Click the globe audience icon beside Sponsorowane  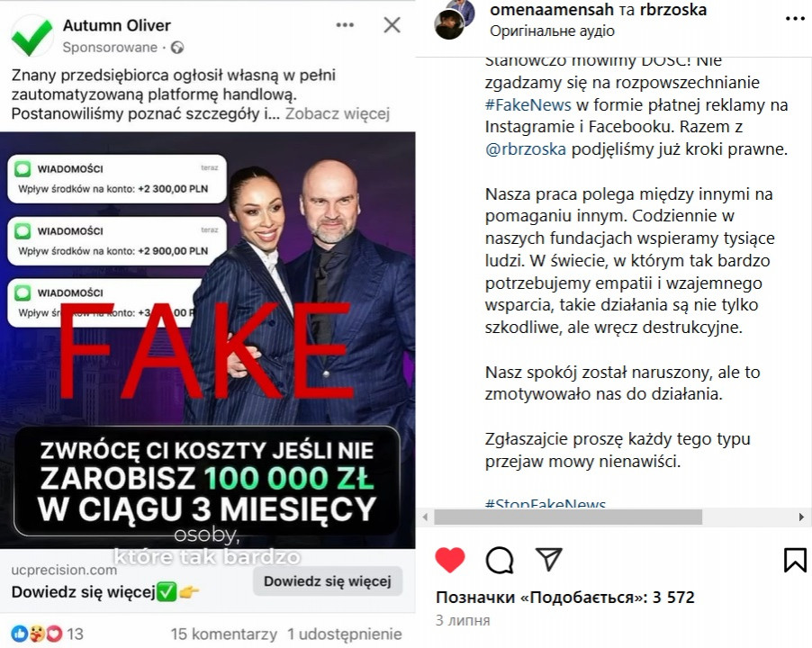pyautogui.click(x=177, y=48)
